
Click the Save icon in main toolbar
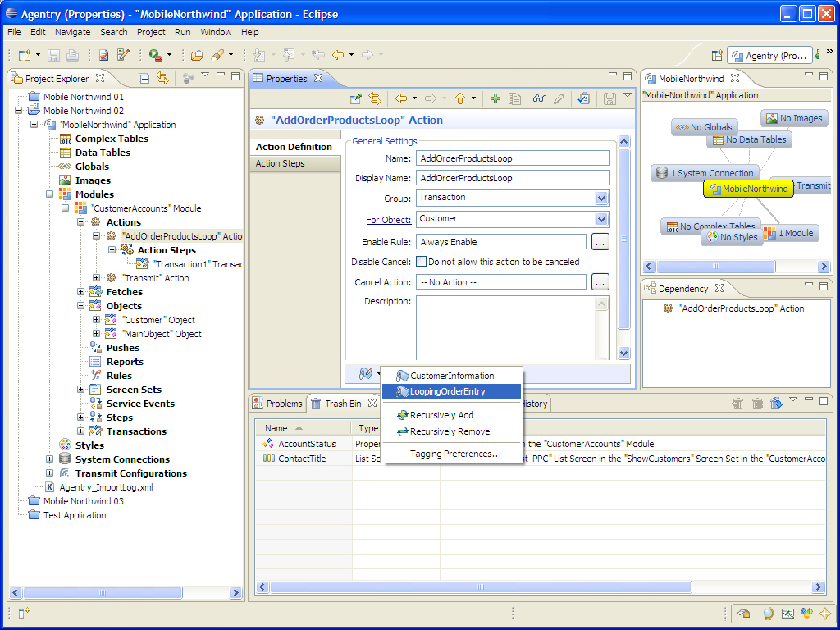(53, 55)
